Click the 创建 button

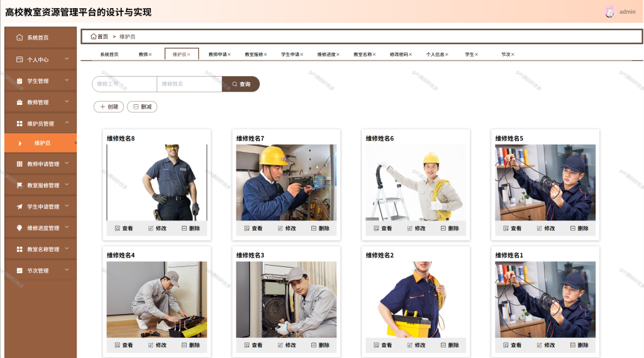[109, 107]
